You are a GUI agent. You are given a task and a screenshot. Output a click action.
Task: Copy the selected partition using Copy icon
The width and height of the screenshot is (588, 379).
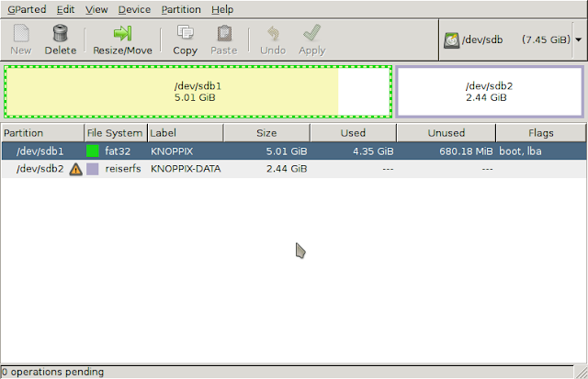pos(185,33)
